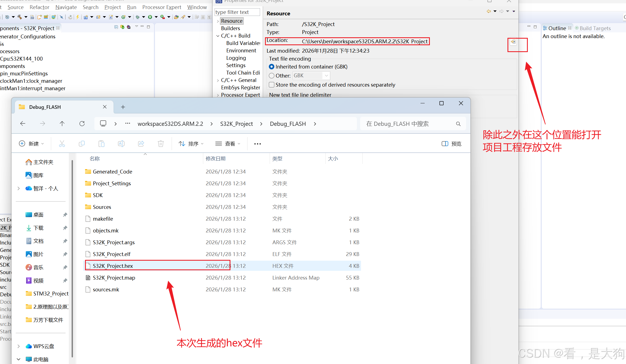Switch to the Build Targets tab
The height and width of the screenshot is (364, 626).
pos(595,28)
